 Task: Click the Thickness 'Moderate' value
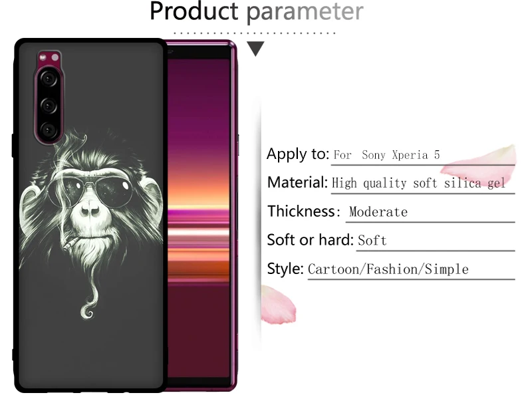pos(378,212)
